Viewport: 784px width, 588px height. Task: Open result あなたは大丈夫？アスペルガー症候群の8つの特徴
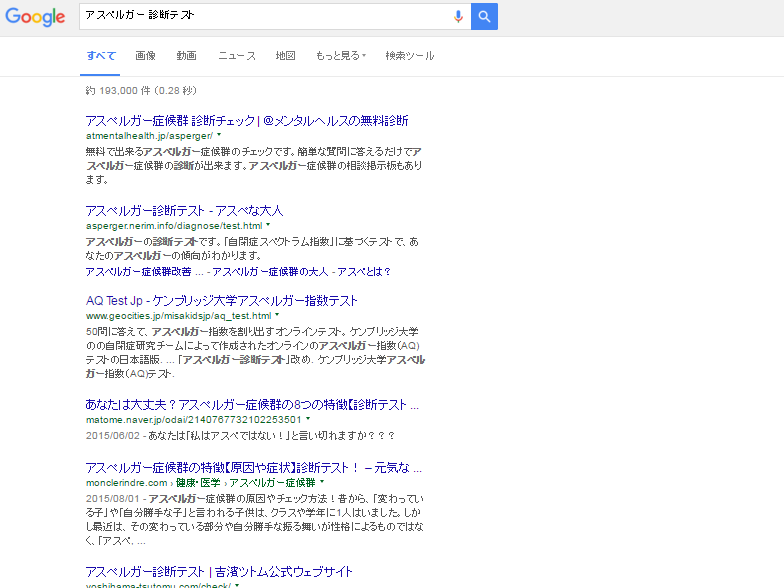252,404
